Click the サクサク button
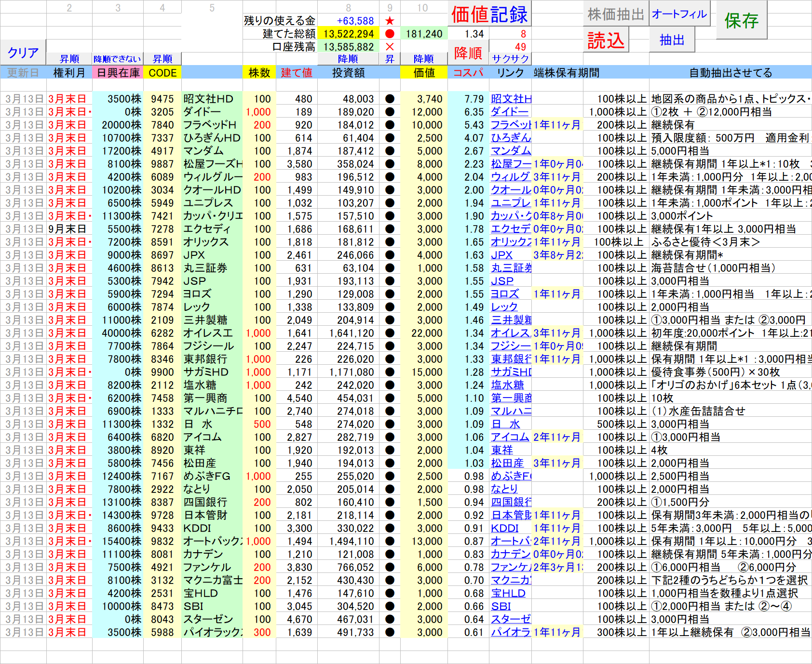This screenshot has width=812, height=664. click(510, 59)
